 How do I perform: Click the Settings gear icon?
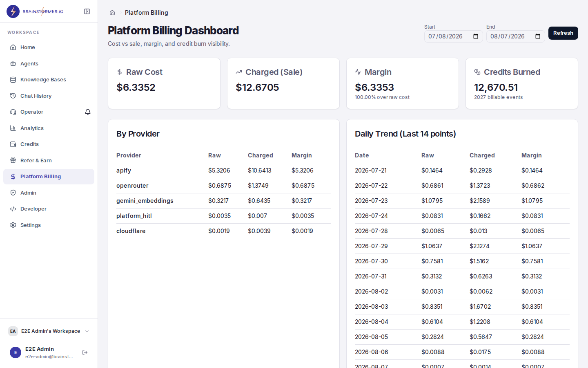(x=13, y=225)
